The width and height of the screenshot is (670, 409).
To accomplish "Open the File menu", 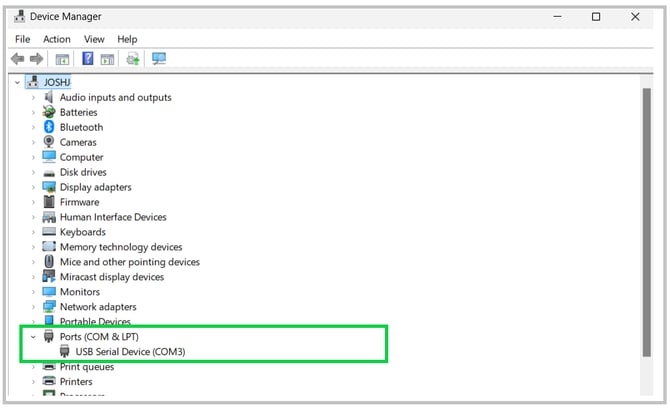I will pos(22,39).
